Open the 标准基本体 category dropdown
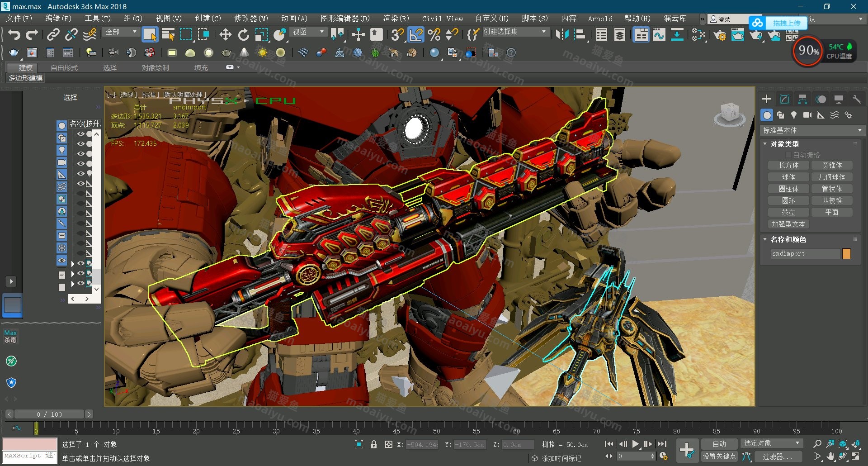 [812, 130]
